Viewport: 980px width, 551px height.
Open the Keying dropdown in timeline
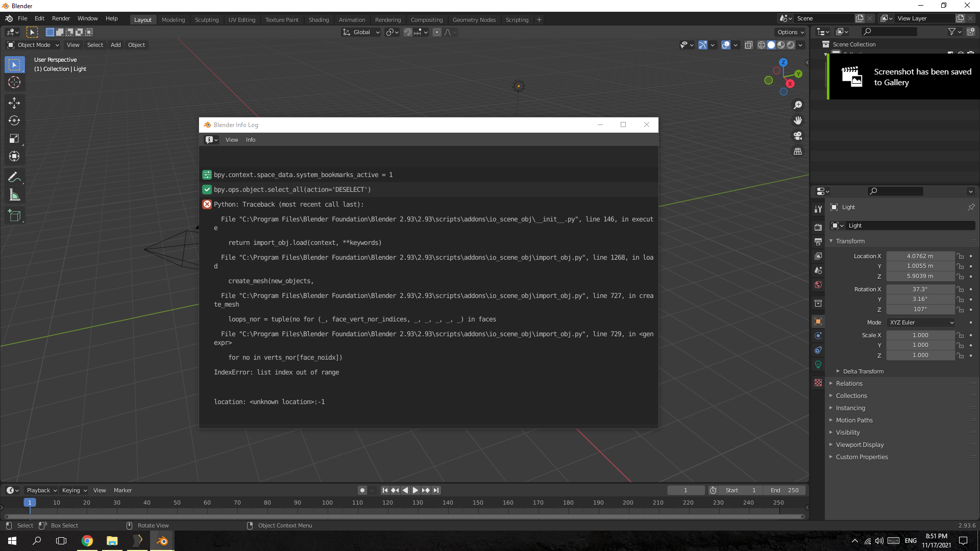pyautogui.click(x=75, y=490)
